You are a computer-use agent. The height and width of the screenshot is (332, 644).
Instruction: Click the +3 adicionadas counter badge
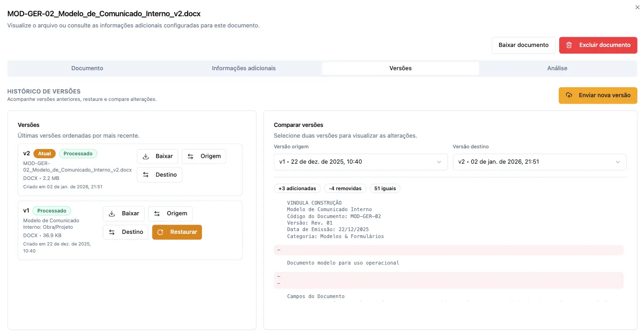tap(297, 188)
